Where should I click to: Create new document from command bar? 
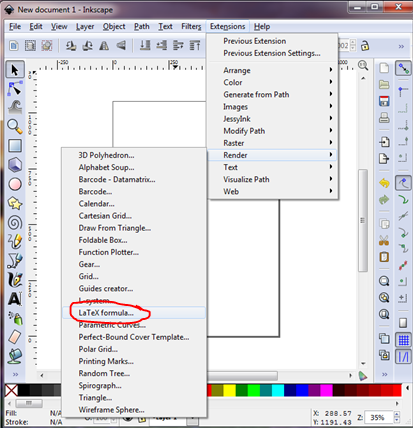tap(384, 68)
